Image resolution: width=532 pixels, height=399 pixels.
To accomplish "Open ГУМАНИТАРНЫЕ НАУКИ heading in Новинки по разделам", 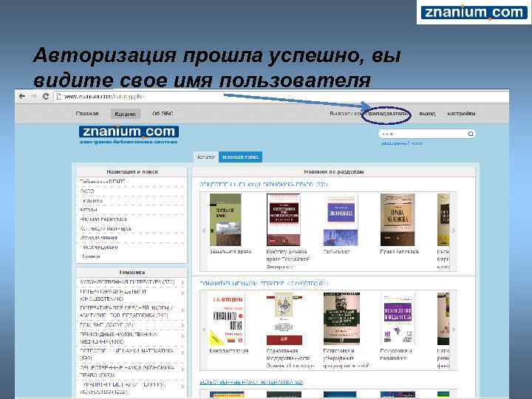I will [x=264, y=283].
